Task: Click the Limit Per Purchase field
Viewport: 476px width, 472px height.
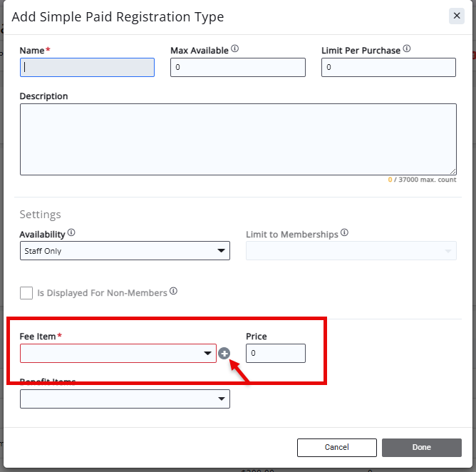Action: (388, 68)
